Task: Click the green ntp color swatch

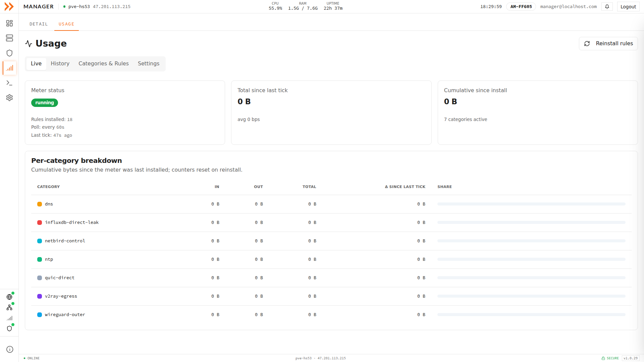Action: tap(40, 259)
